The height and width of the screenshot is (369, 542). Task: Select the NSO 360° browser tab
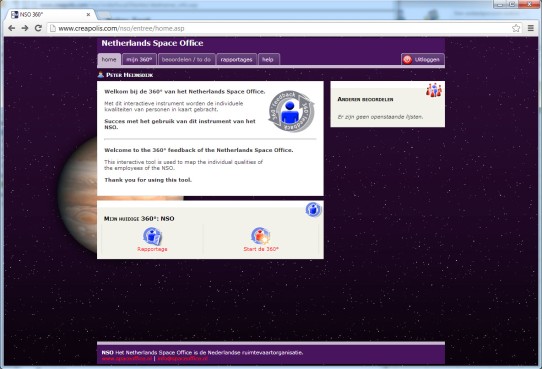tap(50, 15)
